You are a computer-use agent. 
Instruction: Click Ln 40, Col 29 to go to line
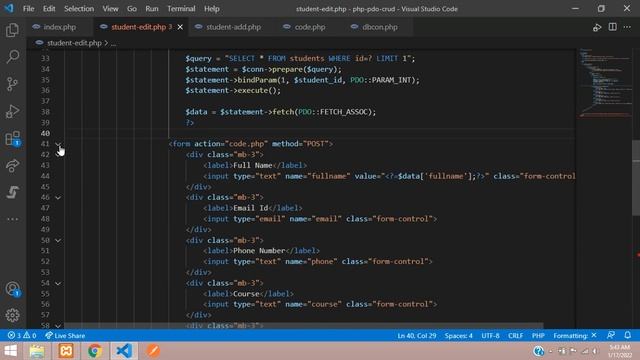pyautogui.click(x=417, y=336)
